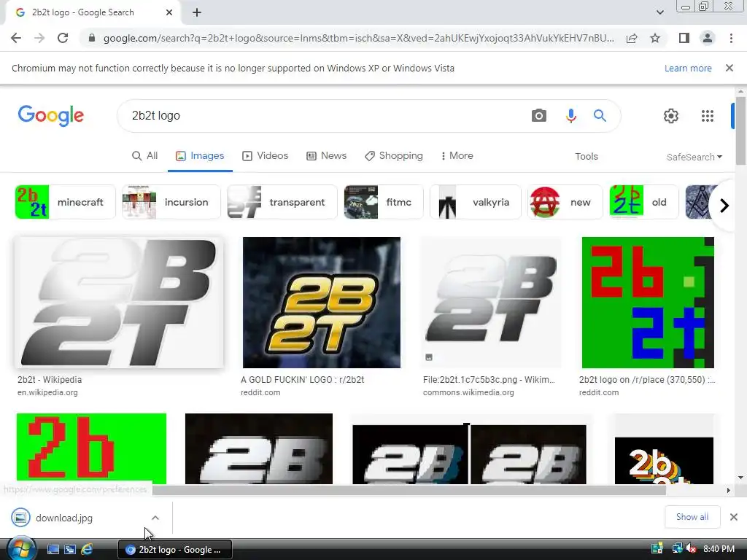Open the Shopping tab
The width and height of the screenshot is (747, 560).
point(393,156)
